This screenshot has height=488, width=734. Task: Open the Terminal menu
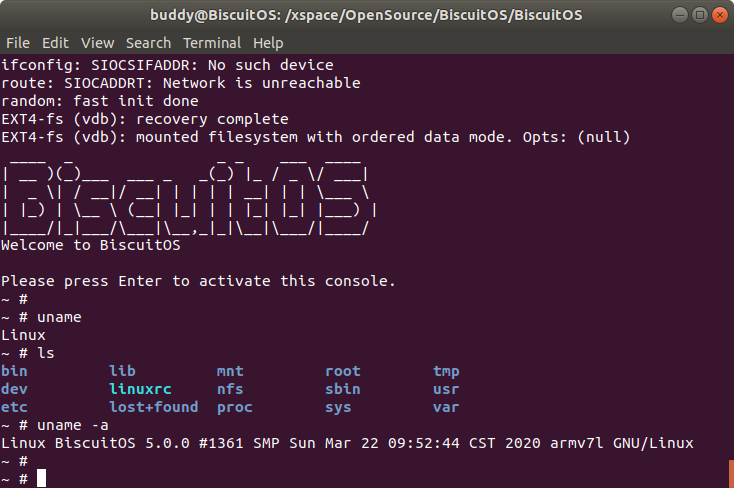(212, 43)
